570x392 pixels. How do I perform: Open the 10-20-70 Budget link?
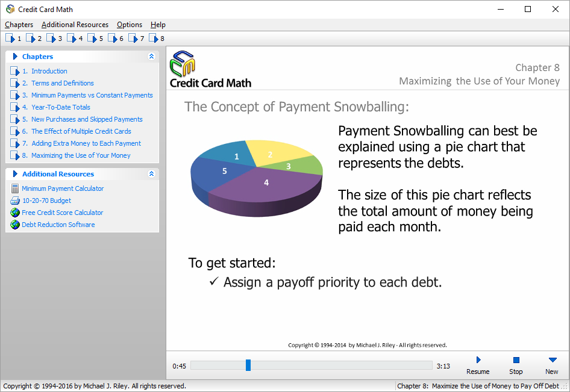click(x=46, y=201)
